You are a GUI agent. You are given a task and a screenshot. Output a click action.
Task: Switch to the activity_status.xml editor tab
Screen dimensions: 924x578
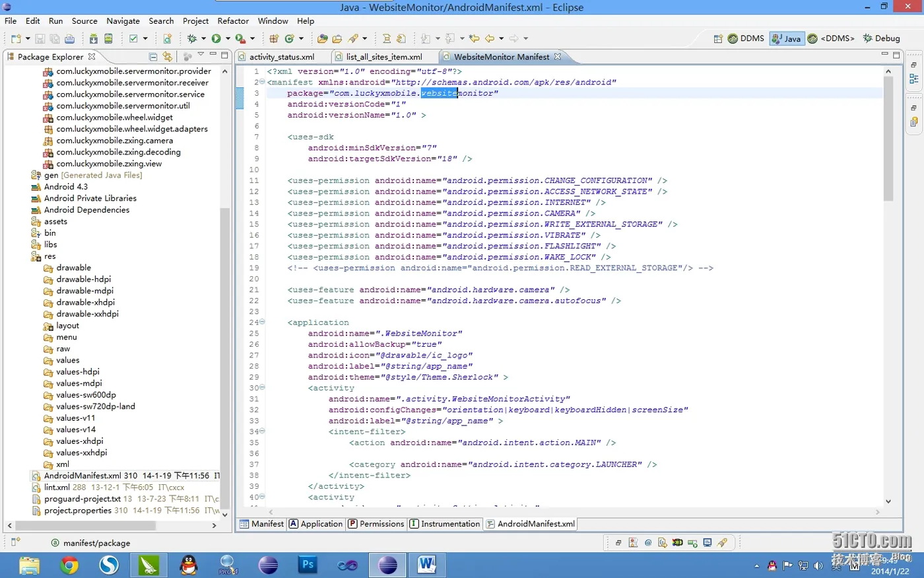(x=281, y=57)
